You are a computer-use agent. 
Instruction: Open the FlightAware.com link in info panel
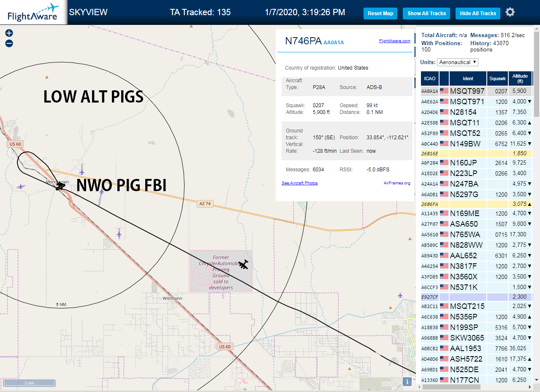tap(394, 41)
